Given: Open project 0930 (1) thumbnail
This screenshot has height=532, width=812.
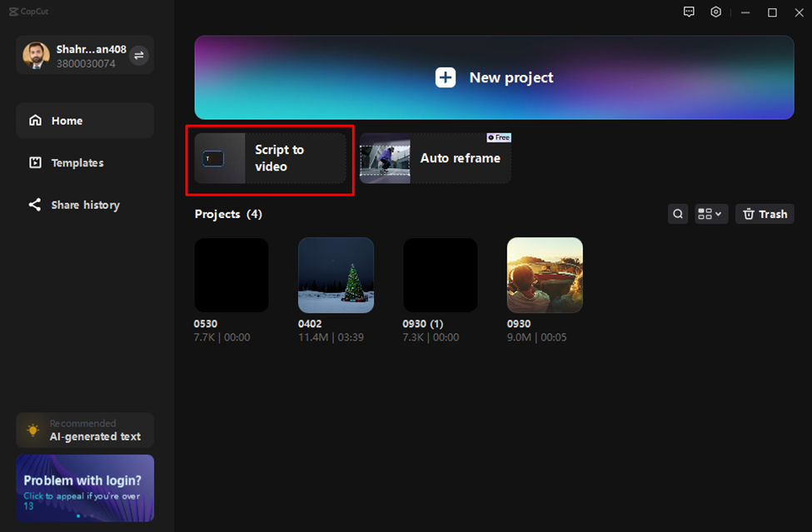Looking at the screenshot, I should (441, 276).
